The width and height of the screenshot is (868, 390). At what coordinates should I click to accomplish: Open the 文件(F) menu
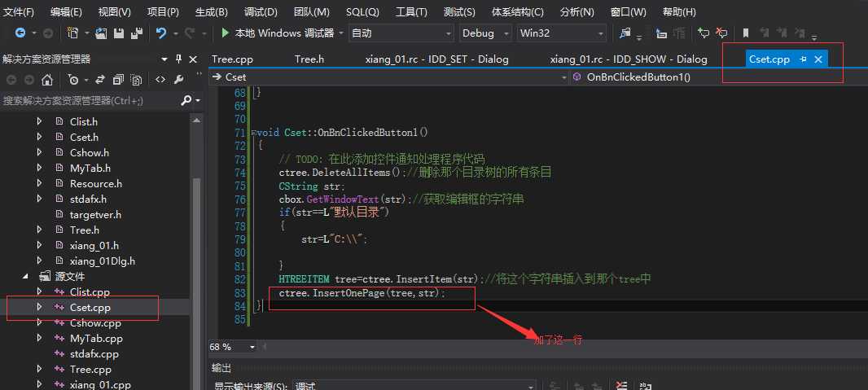(18, 11)
